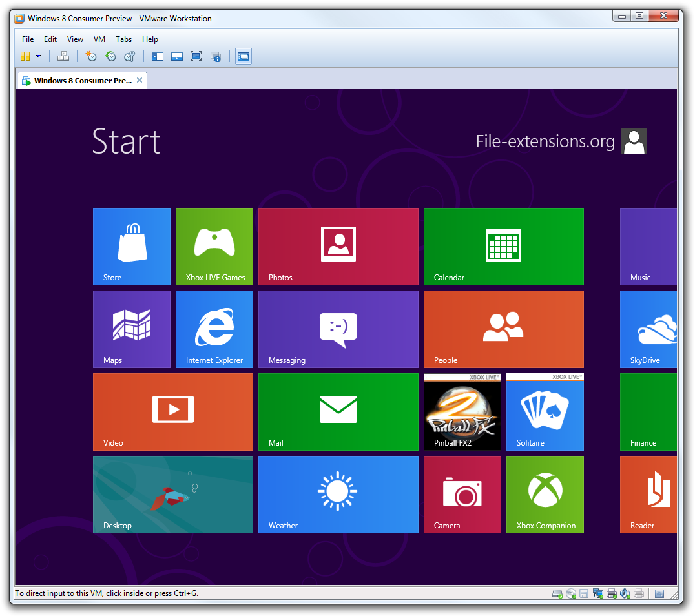Enter full screen mode from the toolbar

point(196,56)
